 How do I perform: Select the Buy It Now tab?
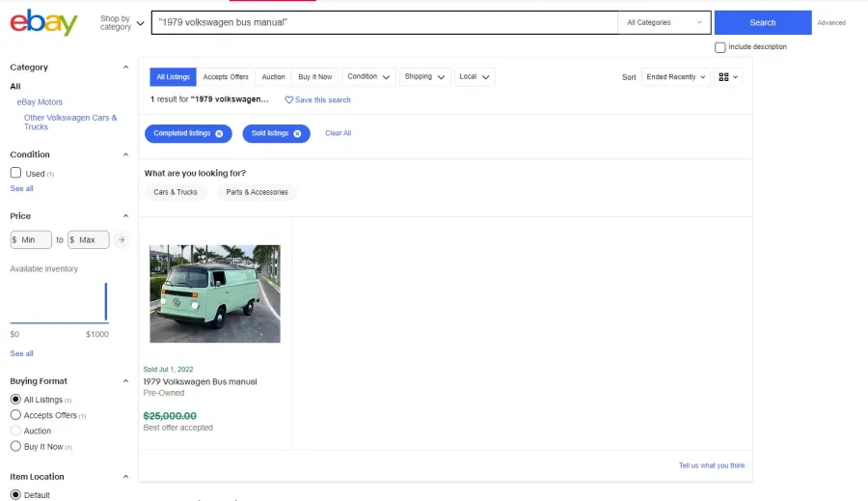click(315, 77)
